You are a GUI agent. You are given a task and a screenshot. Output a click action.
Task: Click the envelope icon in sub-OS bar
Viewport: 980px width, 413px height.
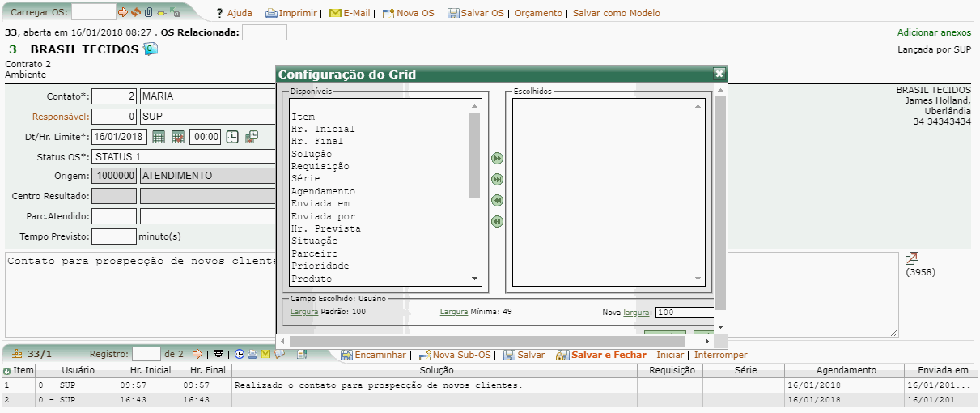pyautogui.click(x=265, y=354)
